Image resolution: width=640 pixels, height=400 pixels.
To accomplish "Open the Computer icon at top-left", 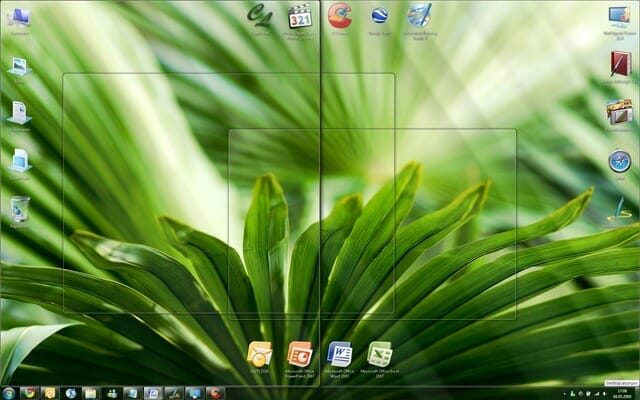I will (x=19, y=17).
